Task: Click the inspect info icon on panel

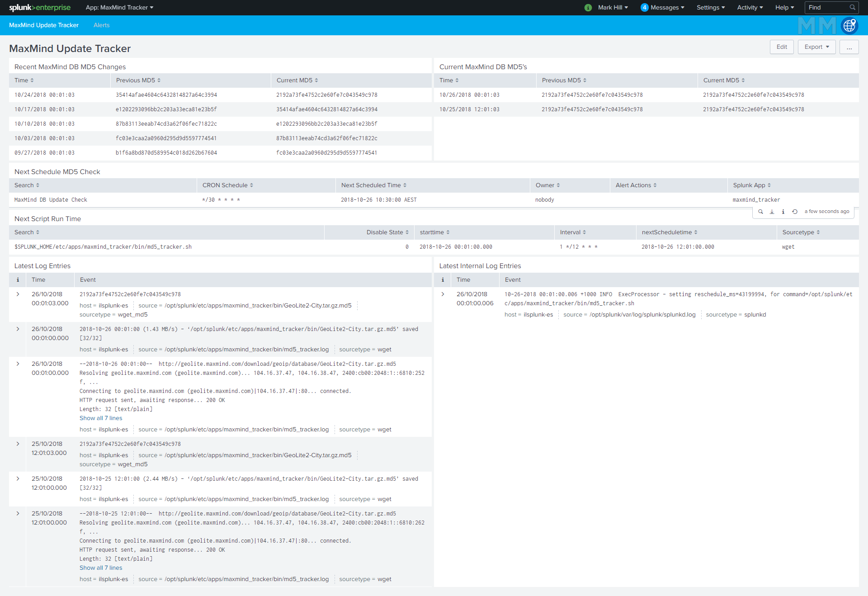Action: [x=783, y=212]
